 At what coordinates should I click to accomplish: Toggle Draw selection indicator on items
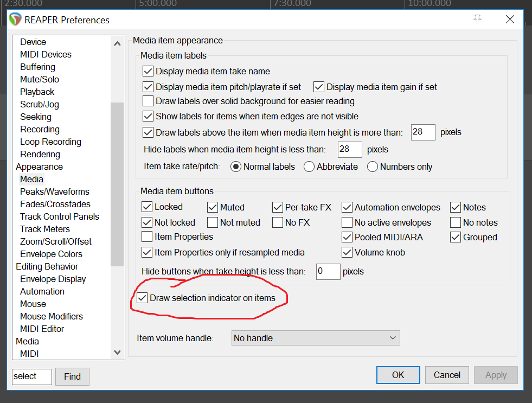click(x=142, y=298)
